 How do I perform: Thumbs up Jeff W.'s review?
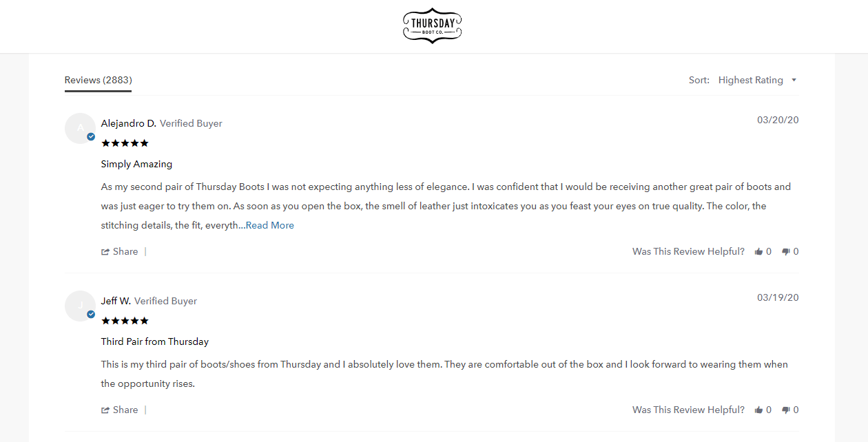coord(758,410)
